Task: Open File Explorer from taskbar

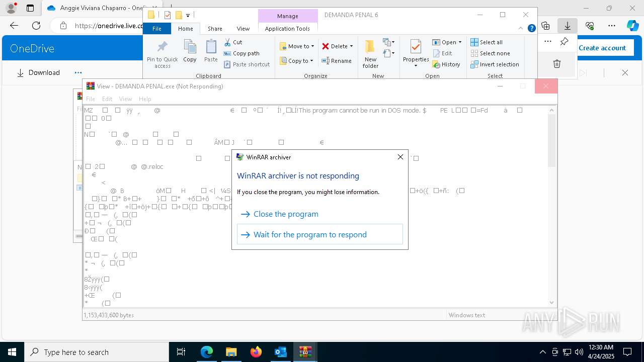Action: point(231,352)
